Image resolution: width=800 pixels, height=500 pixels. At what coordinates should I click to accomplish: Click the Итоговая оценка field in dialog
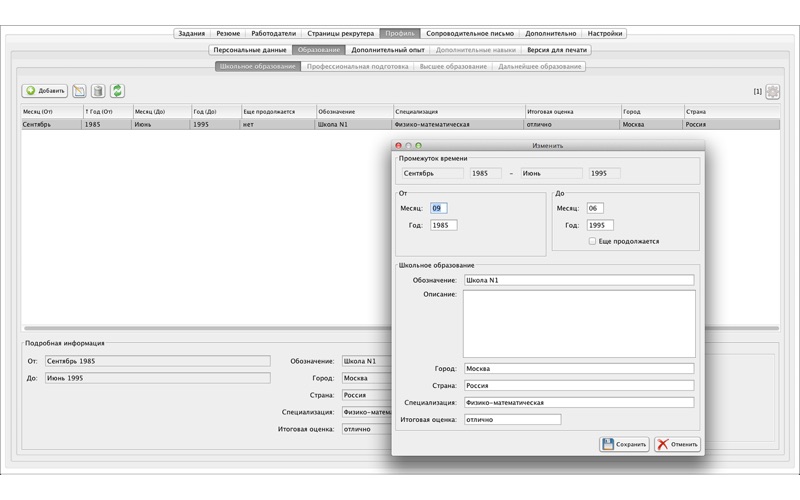513,419
